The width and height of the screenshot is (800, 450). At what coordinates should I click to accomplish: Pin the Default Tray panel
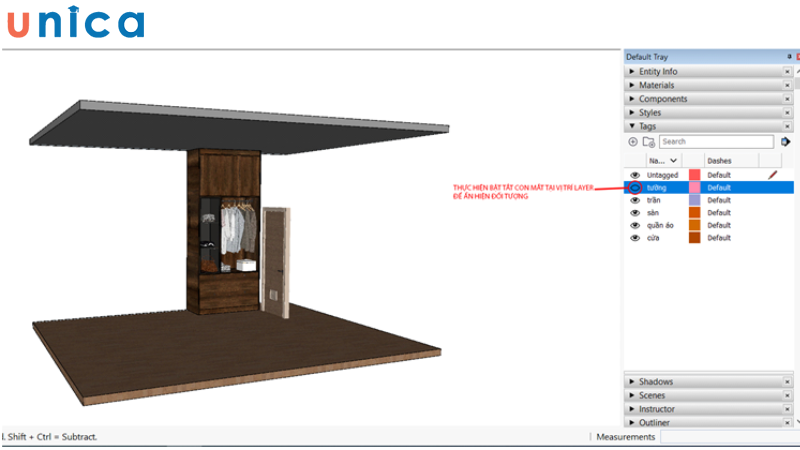click(x=789, y=57)
